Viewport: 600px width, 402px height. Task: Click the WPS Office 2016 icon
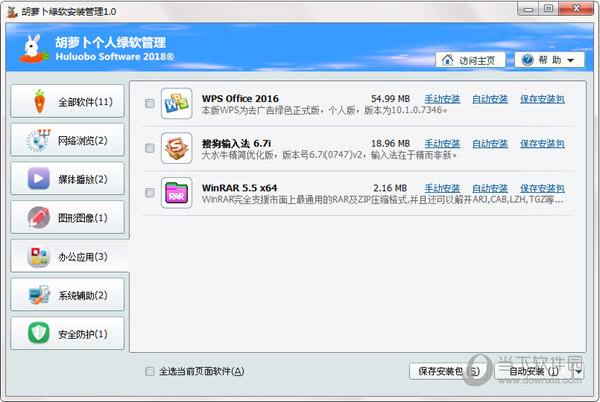coord(176,103)
